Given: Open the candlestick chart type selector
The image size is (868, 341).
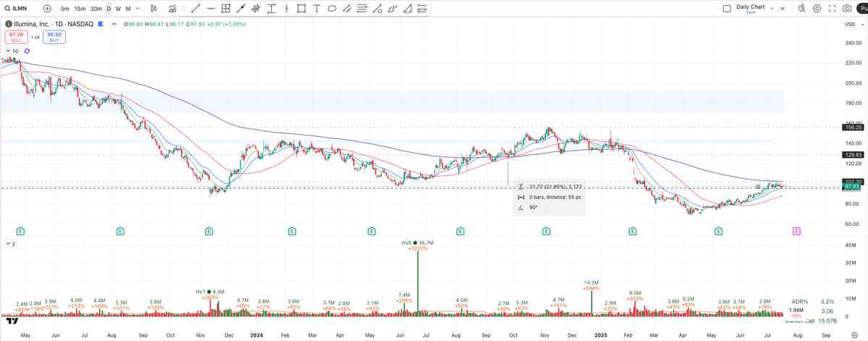Looking at the screenshot, I should coord(153,9).
